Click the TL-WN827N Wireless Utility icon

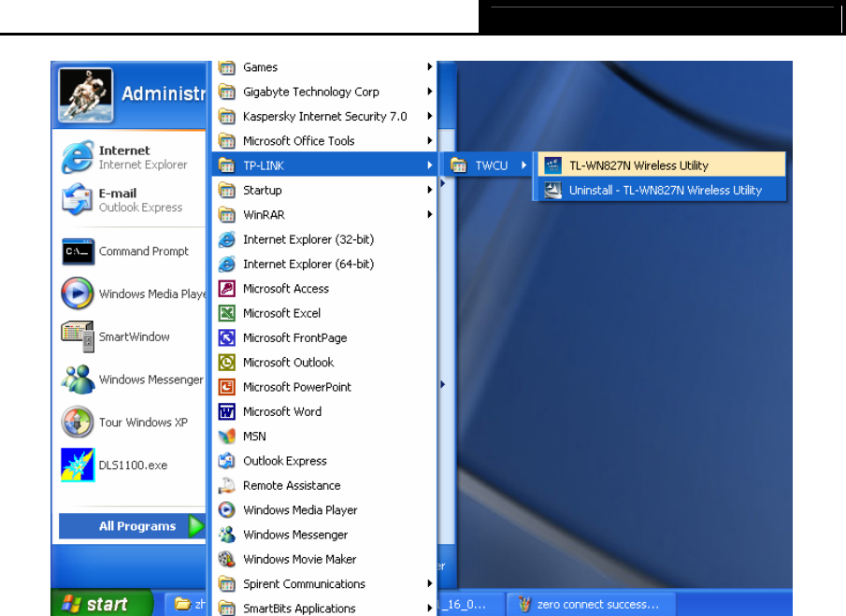pyautogui.click(x=552, y=165)
